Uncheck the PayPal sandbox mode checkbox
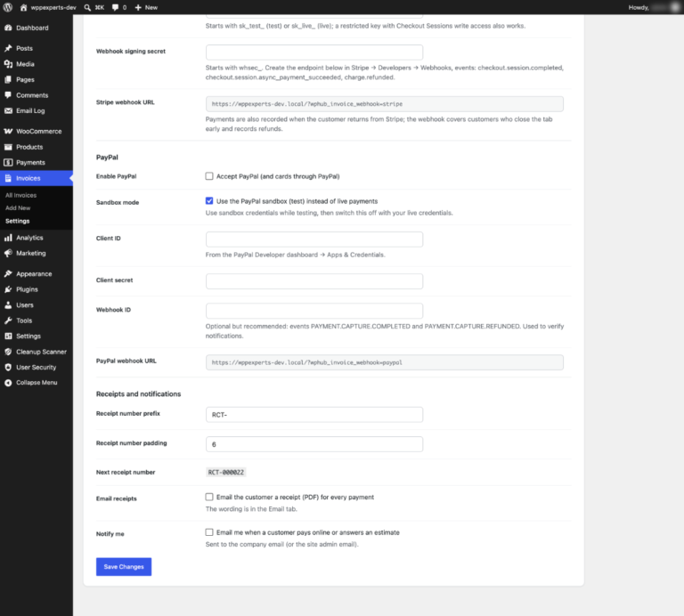This screenshot has width=684, height=616. coord(209,201)
